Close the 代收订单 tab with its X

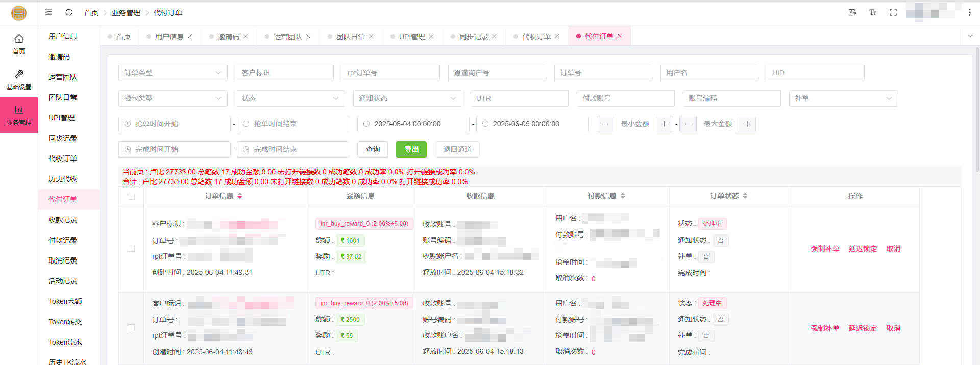557,36
